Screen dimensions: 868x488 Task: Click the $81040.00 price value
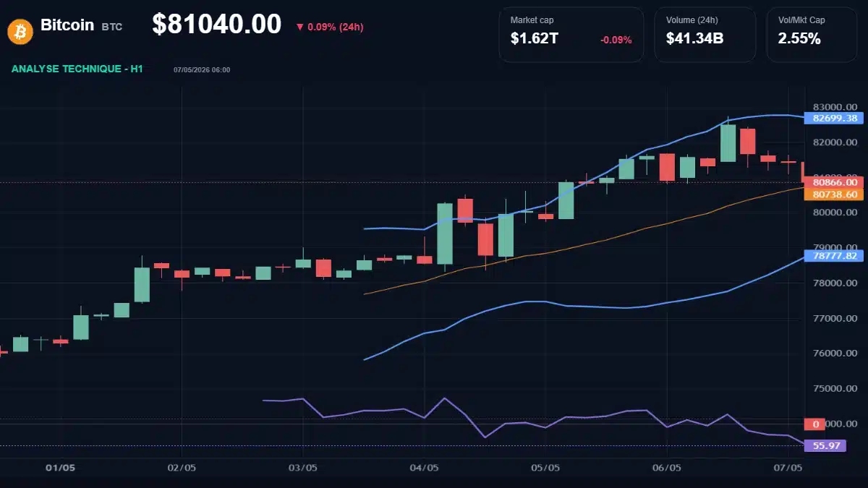pos(216,25)
